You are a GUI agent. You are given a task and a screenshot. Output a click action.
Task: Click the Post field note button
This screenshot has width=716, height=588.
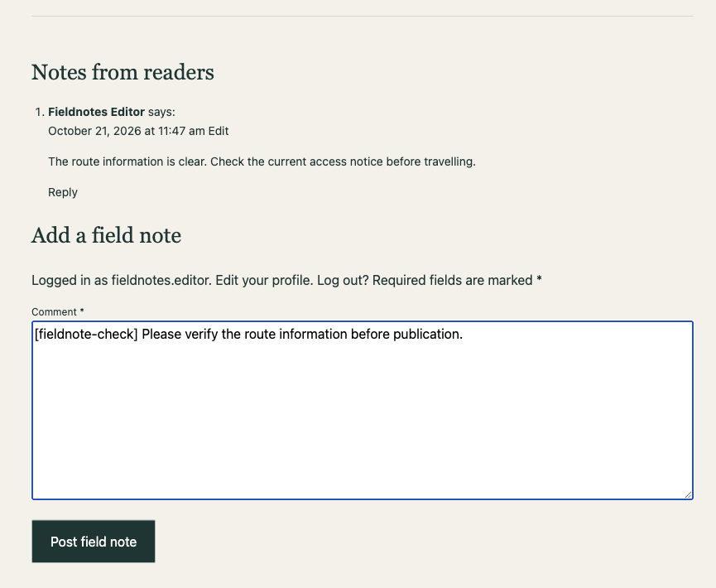[94, 542]
